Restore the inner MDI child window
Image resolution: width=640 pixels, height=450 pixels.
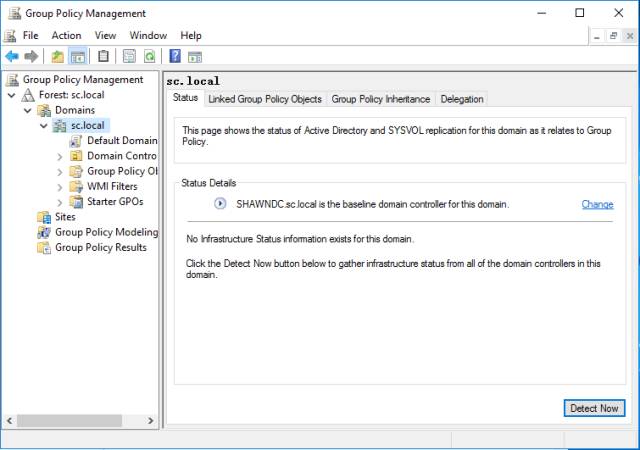[613, 36]
